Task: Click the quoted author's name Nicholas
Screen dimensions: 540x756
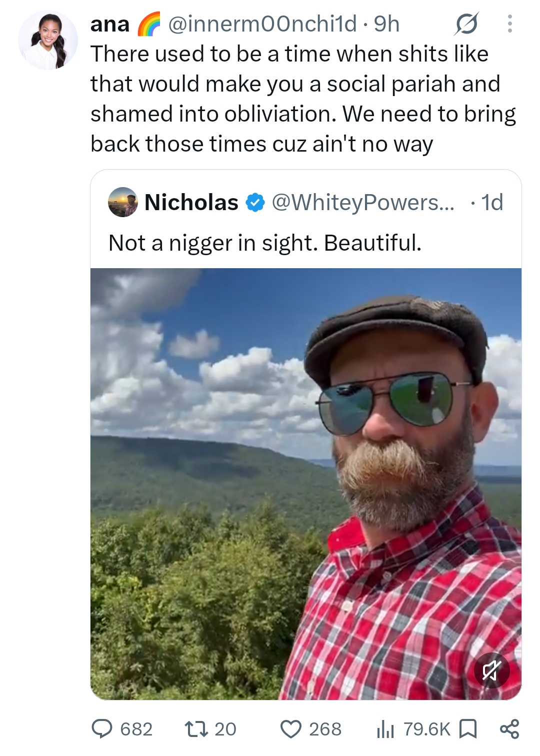Action: coord(191,202)
